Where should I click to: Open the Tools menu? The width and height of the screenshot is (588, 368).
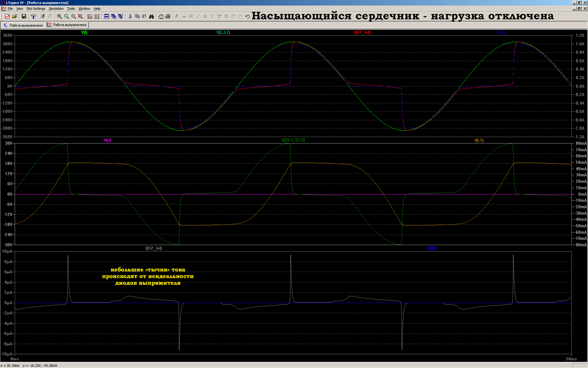[71, 9]
